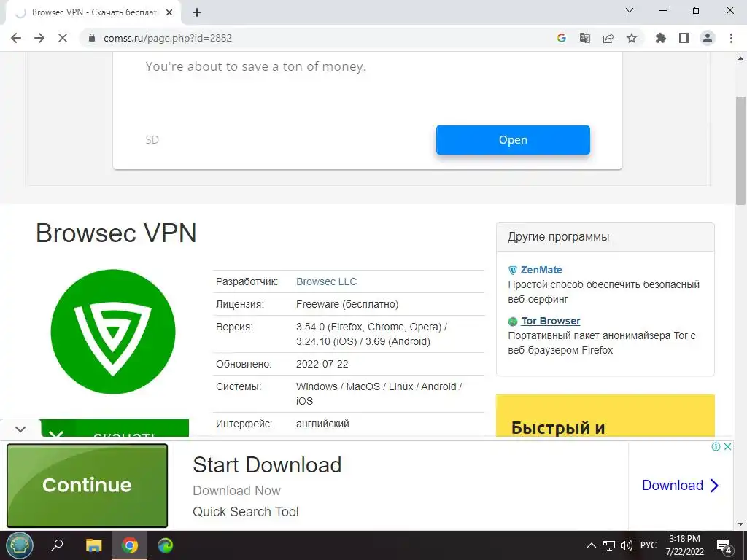
Task: Select the Chrome taskbar icon
Action: (x=130, y=545)
